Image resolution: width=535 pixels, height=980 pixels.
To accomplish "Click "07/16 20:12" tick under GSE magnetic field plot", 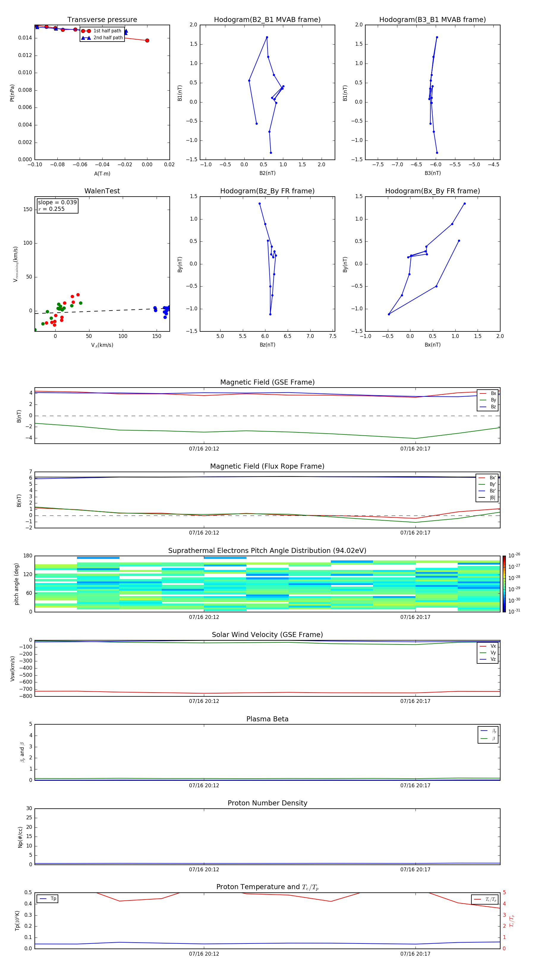I will [204, 449].
